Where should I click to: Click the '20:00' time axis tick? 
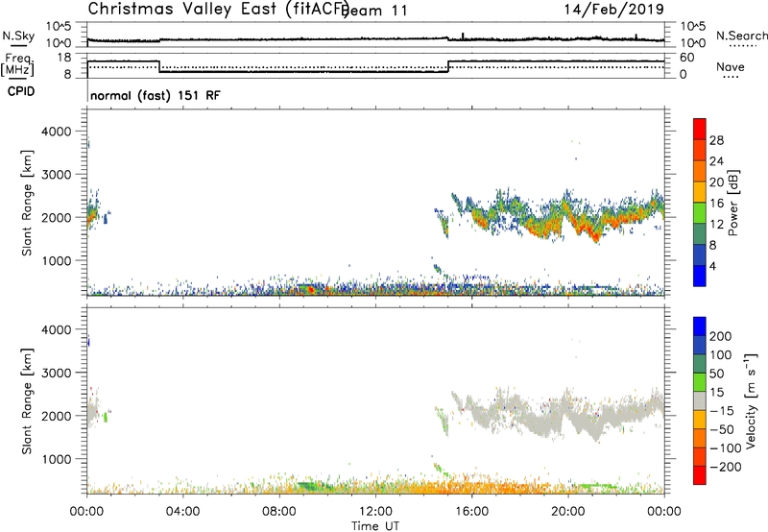tap(568, 512)
